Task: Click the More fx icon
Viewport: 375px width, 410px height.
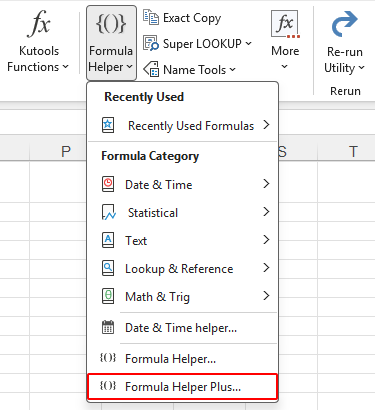Action: [285, 24]
